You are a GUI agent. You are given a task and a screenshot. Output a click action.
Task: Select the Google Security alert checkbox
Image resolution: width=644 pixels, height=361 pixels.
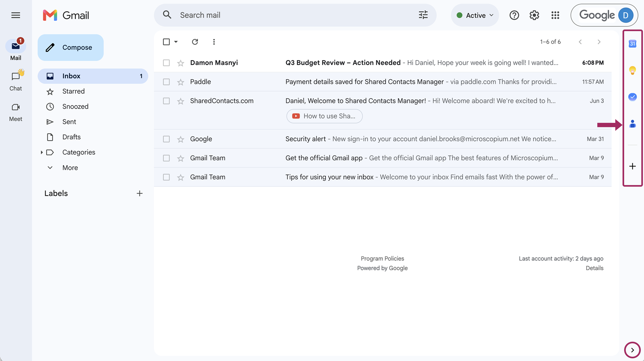(166, 139)
